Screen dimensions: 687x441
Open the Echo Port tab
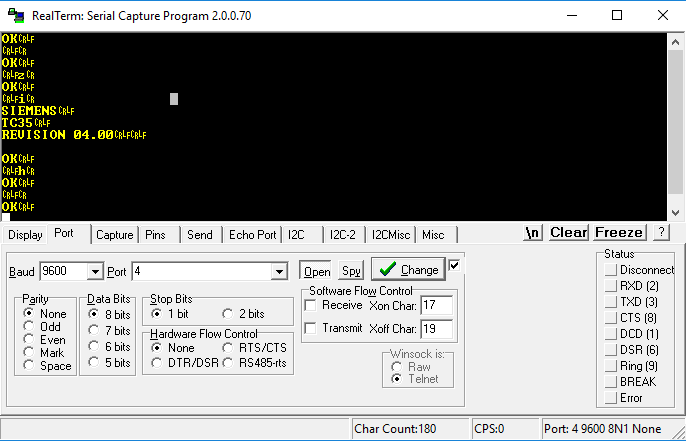point(252,235)
